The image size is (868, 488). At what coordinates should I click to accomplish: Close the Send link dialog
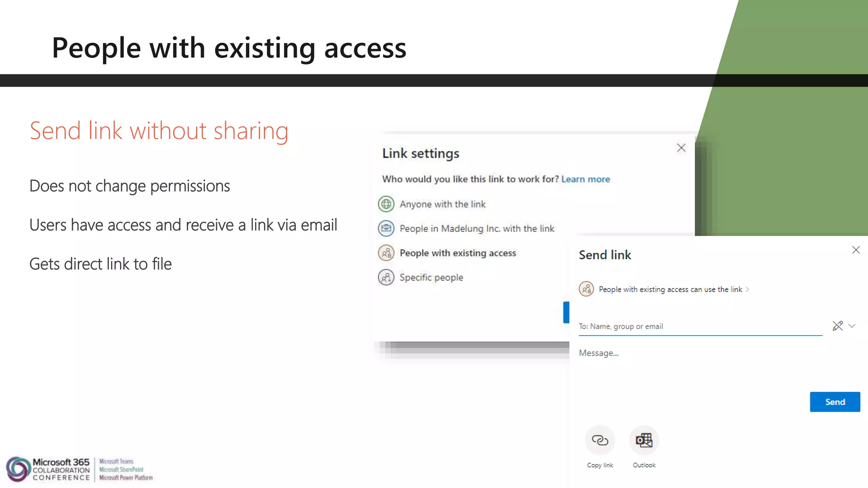coord(856,250)
